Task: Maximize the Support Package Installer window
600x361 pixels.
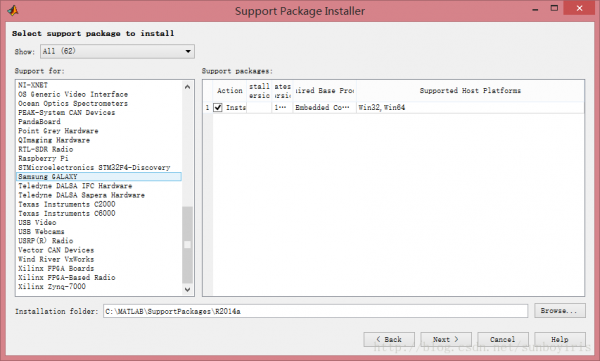Action: tap(554, 8)
